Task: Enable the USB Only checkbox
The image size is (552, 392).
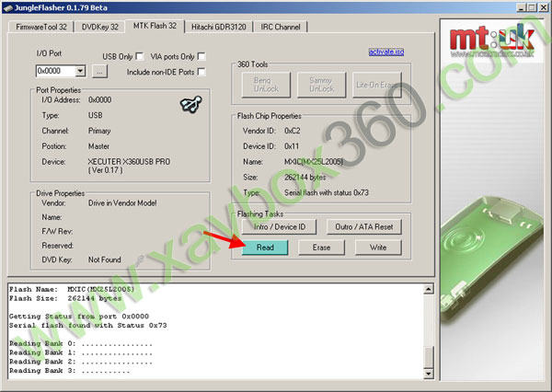Action: pos(140,56)
